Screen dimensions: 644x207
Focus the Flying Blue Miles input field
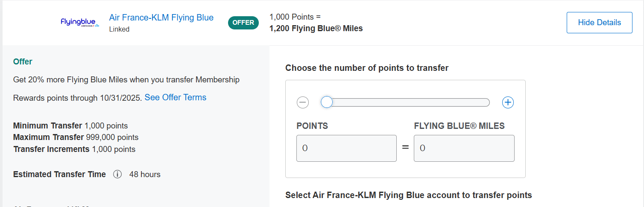pyautogui.click(x=464, y=149)
